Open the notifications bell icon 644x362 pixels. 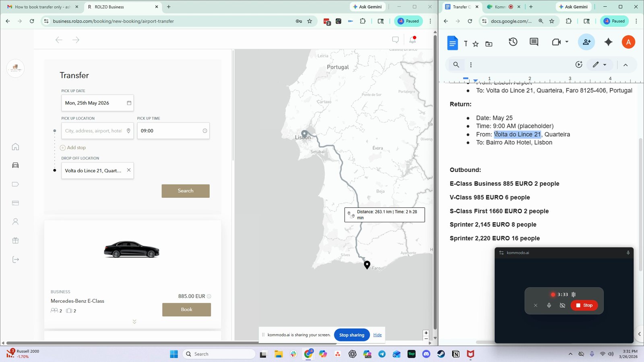pos(413,39)
